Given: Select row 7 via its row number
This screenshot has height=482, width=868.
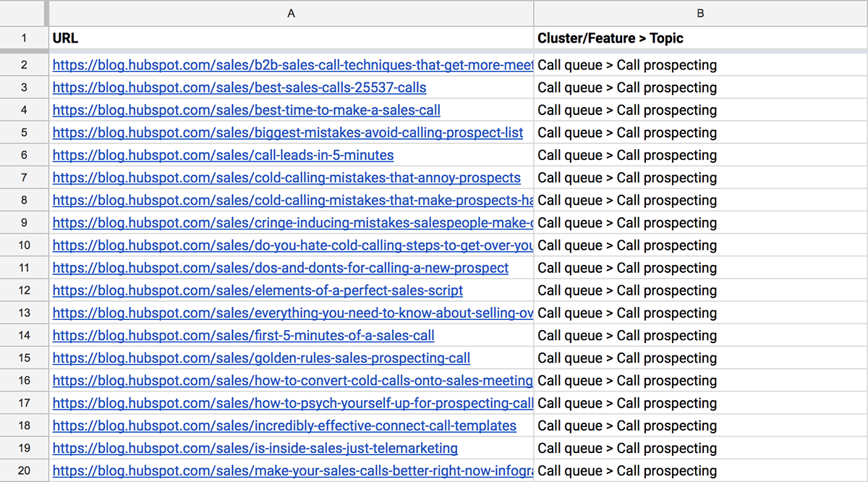Looking at the screenshot, I should pos(24,177).
